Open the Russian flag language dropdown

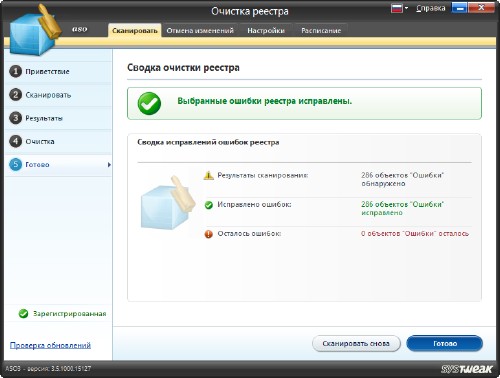[399, 8]
